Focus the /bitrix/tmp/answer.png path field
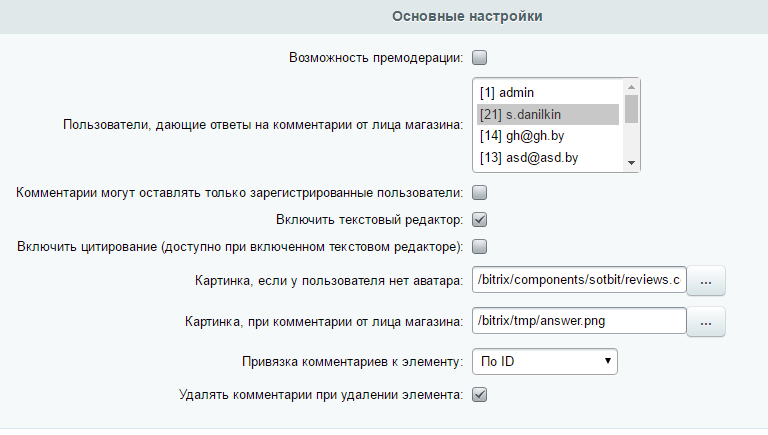Viewport: 768px width, 435px height. 579,321
